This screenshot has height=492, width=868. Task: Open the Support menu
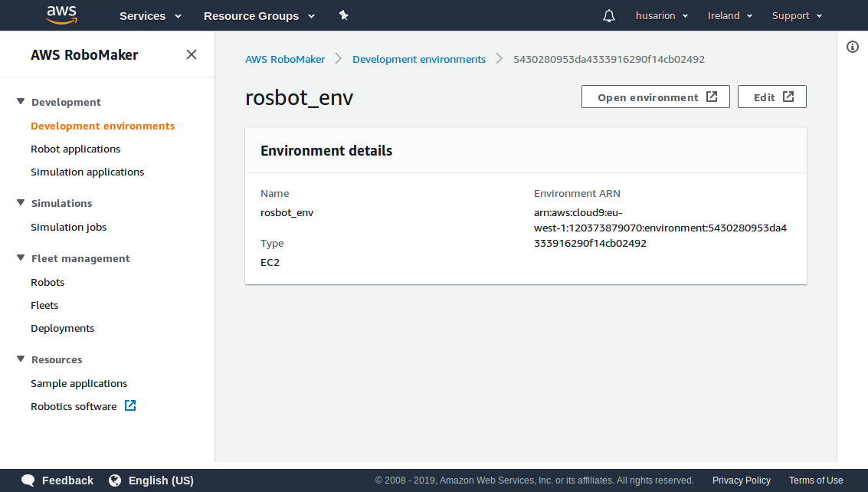tap(798, 15)
